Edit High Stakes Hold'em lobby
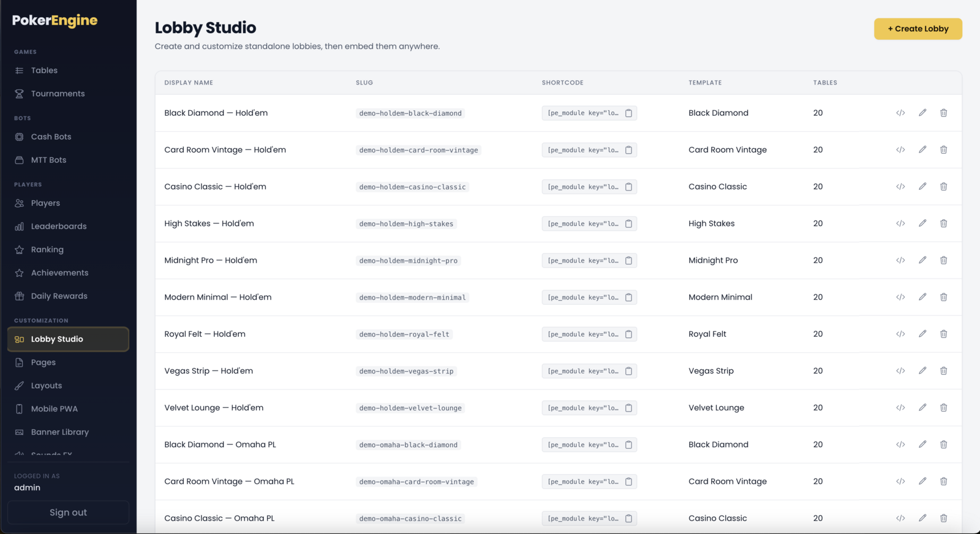 coord(922,224)
